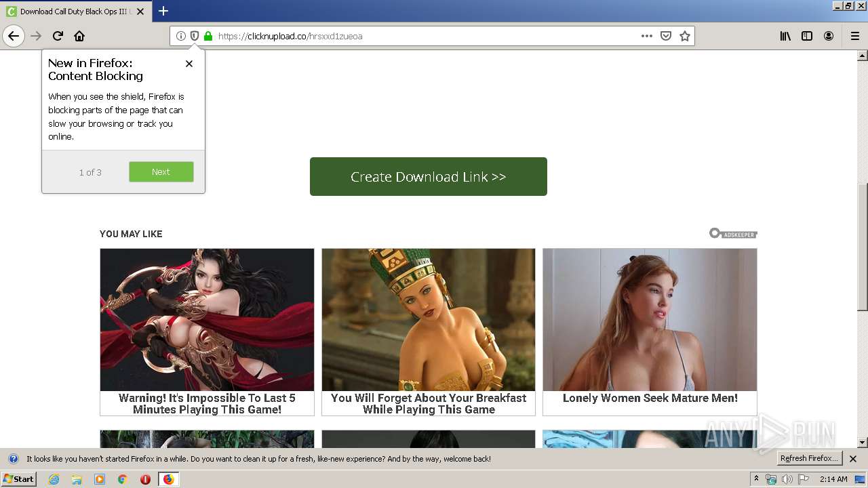Select Firefox in the taskbar
Image resolution: width=868 pixels, height=488 pixels.
click(x=168, y=479)
